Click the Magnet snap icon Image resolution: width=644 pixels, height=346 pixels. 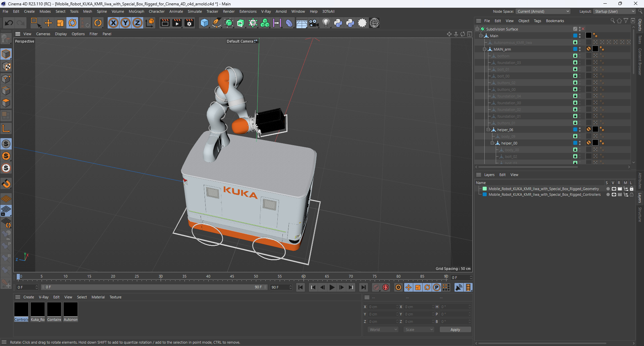point(6,184)
